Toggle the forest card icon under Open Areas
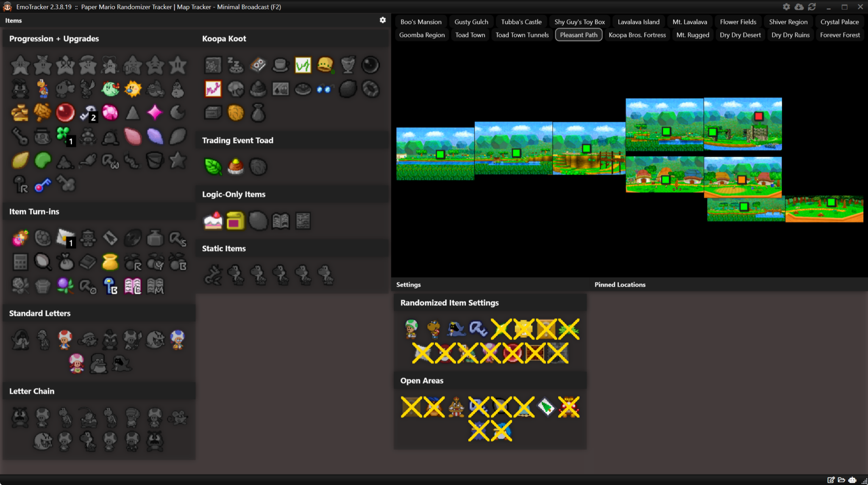Image resolution: width=868 pixels, height=485 pixels. (x=546, y=407)
